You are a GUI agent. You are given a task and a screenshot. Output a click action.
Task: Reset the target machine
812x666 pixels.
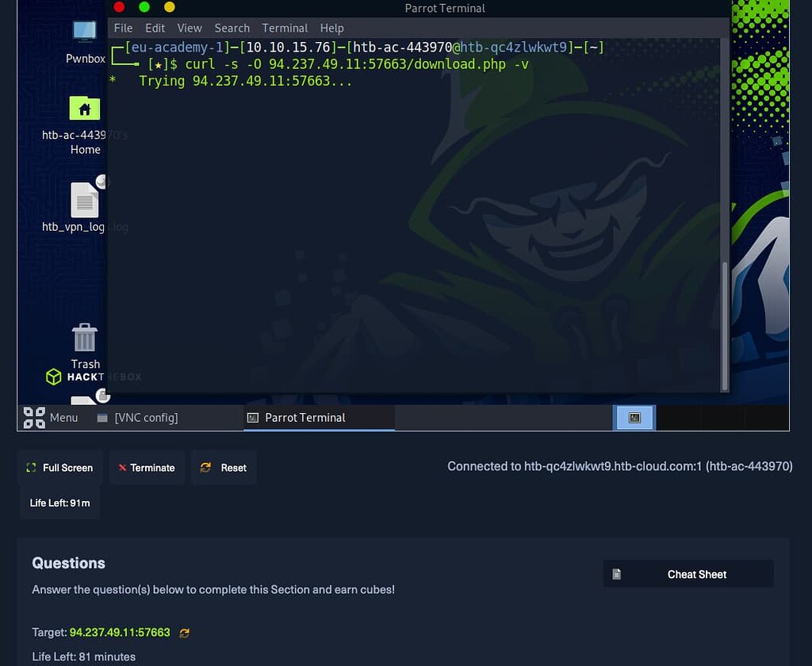click(x=224, y=468)
